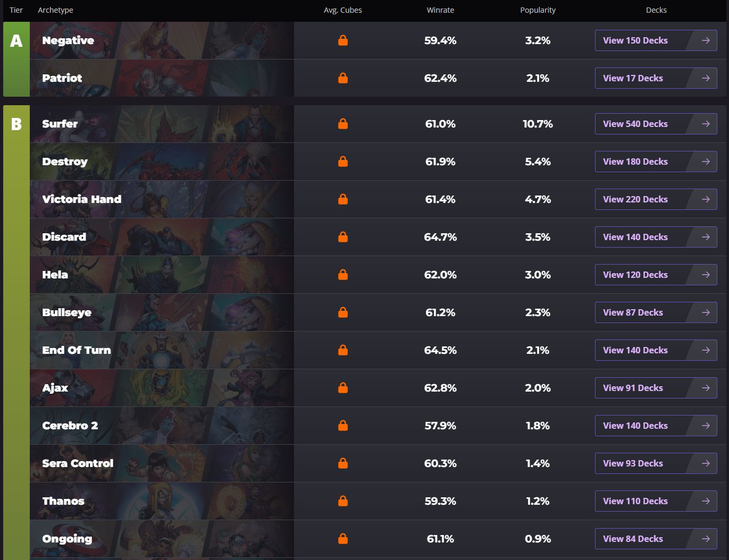Viewport: 729px width, 560px height.
Task: Click the arrow icon on View 540 Decks
Action: pyautogui.click(x=706, y=124)
